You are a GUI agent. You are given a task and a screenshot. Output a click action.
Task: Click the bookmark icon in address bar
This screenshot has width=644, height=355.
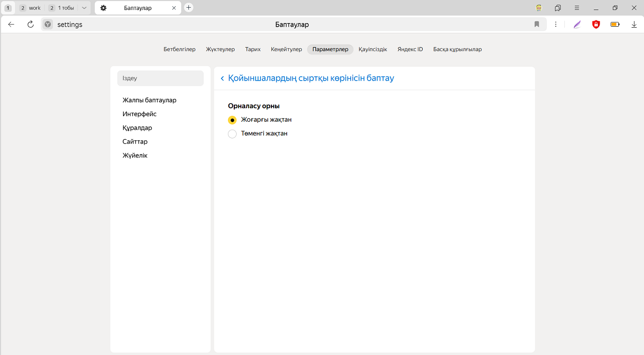pyautogui.click(x=537, y=24)
